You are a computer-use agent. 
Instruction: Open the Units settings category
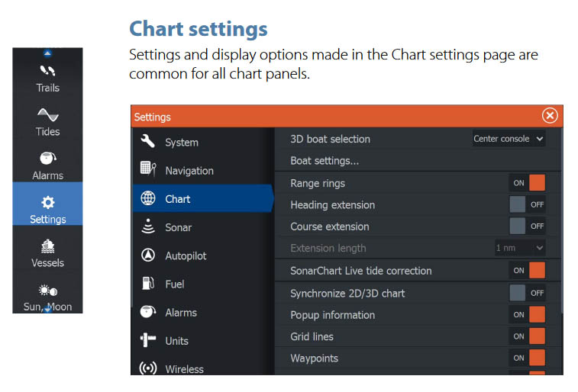click(x=176, y=341)
